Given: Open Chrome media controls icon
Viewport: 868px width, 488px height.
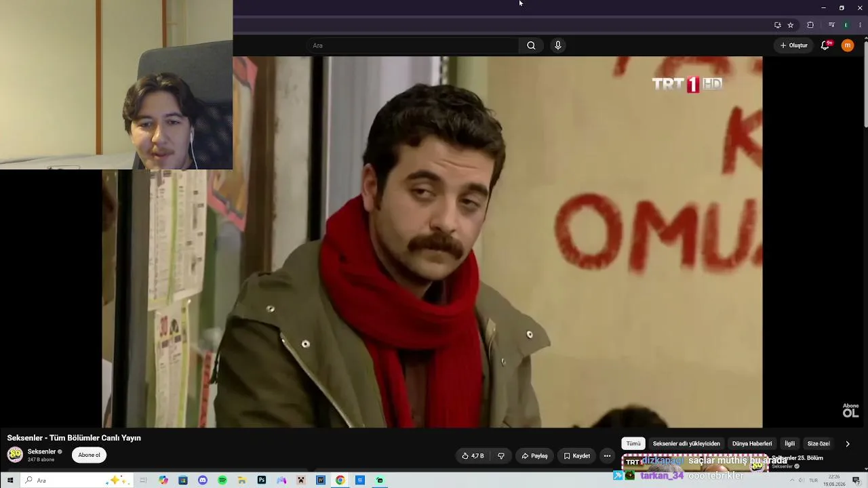Looking at the screenshot, I should [831, 25].
